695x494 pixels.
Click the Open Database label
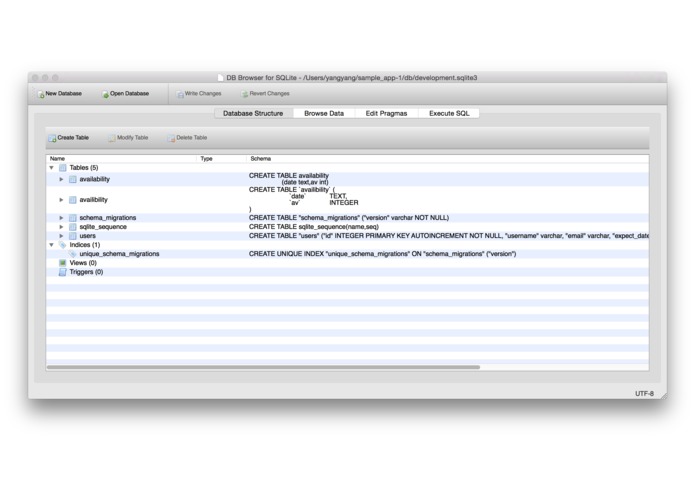(x=129, y=93)
